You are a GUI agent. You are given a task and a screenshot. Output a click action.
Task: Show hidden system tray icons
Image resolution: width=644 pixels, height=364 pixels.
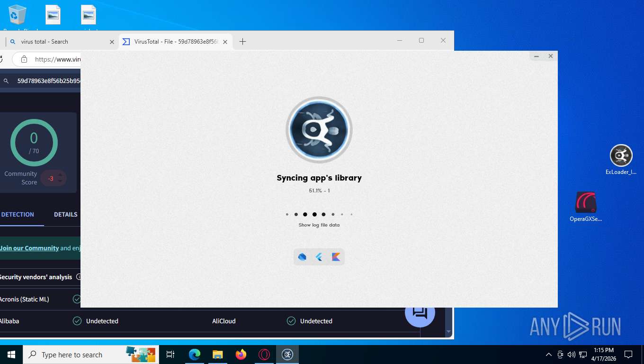(549, 355)
